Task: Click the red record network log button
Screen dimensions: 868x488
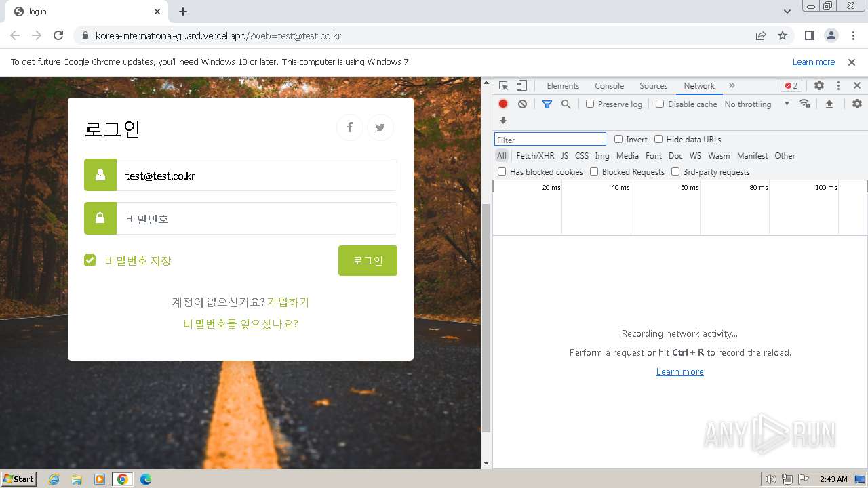Action: (503, 104)
